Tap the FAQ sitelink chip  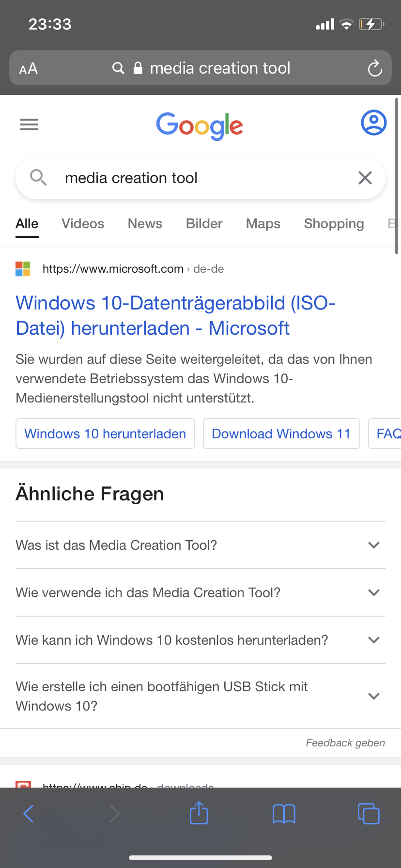[385, 434]
